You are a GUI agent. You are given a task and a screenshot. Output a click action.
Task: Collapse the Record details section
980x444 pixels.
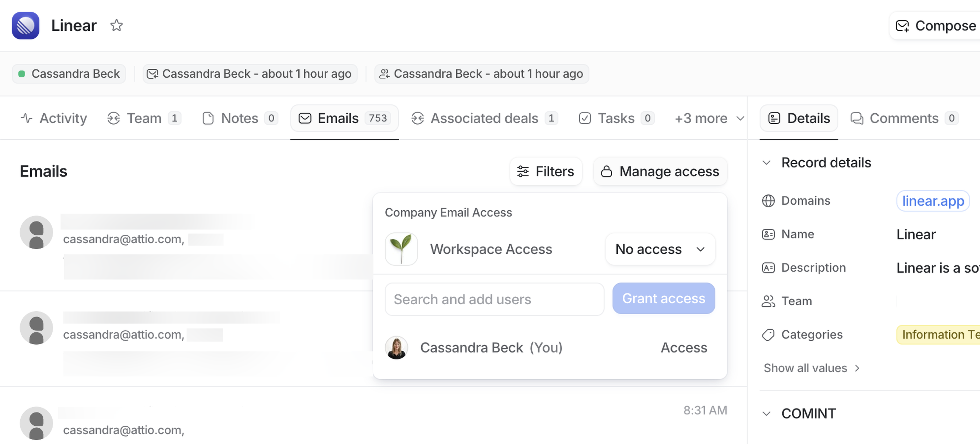[x=767, y=163]
